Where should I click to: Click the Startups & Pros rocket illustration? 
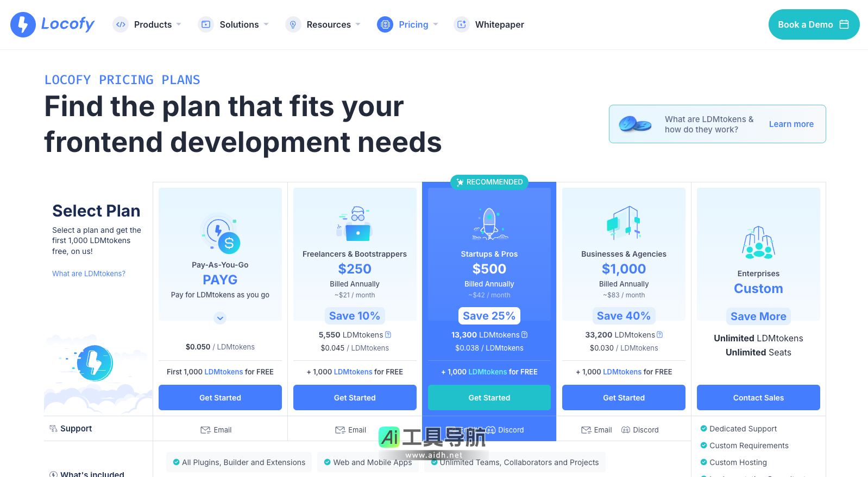(x=489, y=224)
